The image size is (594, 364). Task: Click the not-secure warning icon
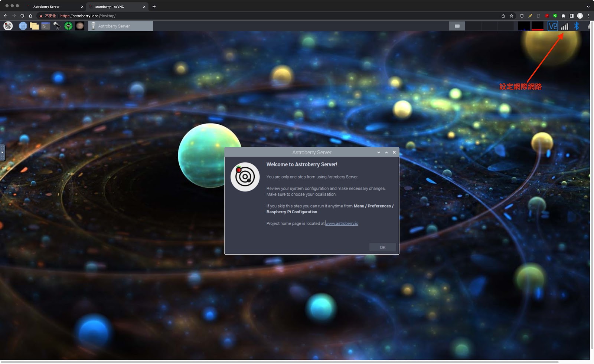(41, 16)
